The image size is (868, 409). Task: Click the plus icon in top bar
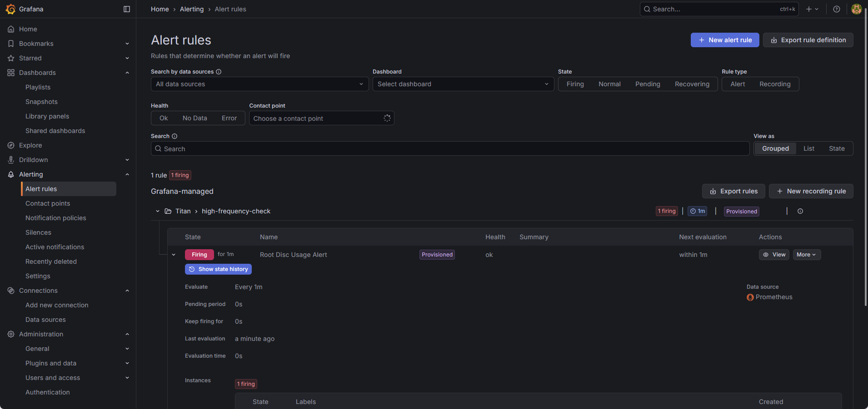809,9
